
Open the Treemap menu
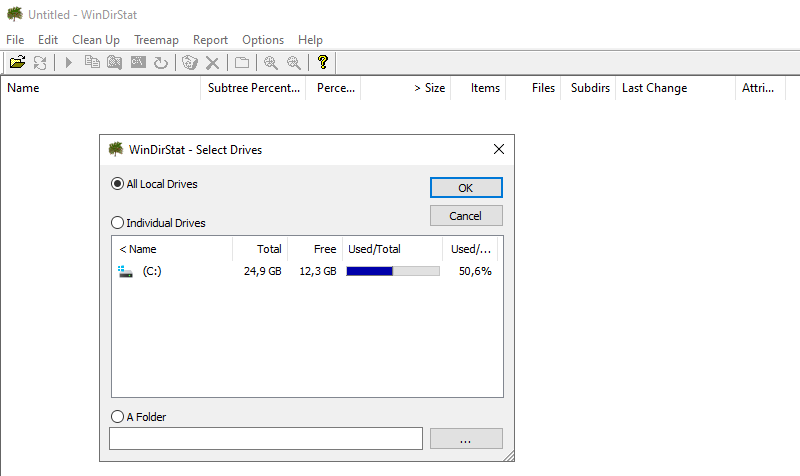pos(156,40)
